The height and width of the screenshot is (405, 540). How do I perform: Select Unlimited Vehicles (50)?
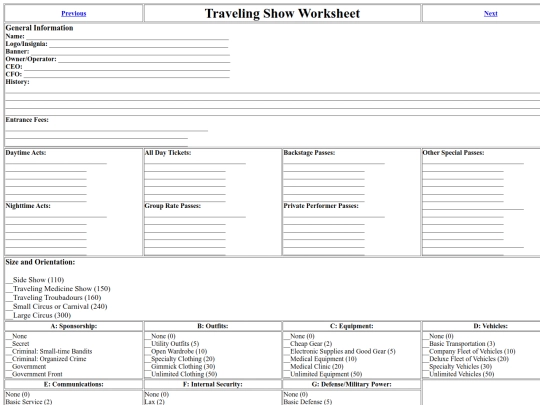(458, 374)
